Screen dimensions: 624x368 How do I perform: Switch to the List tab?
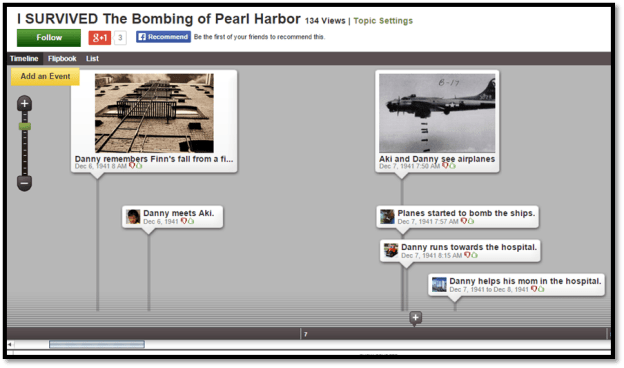coord(92,58)
